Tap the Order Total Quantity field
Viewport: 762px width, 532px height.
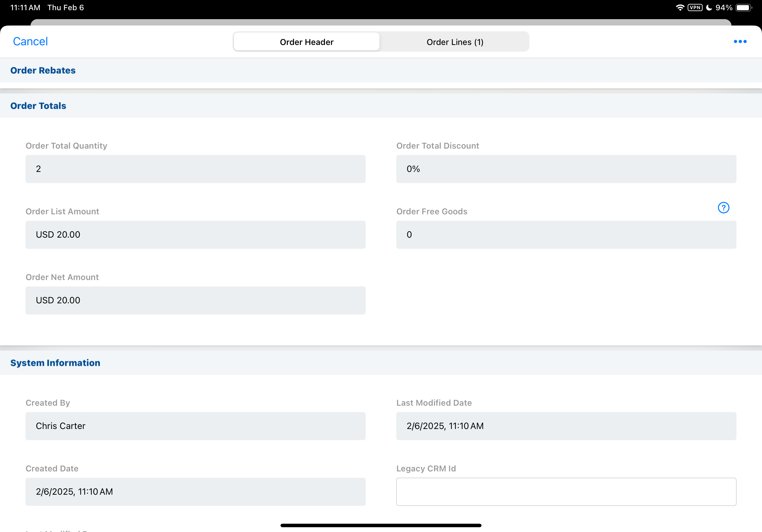(x=196, y=169)
